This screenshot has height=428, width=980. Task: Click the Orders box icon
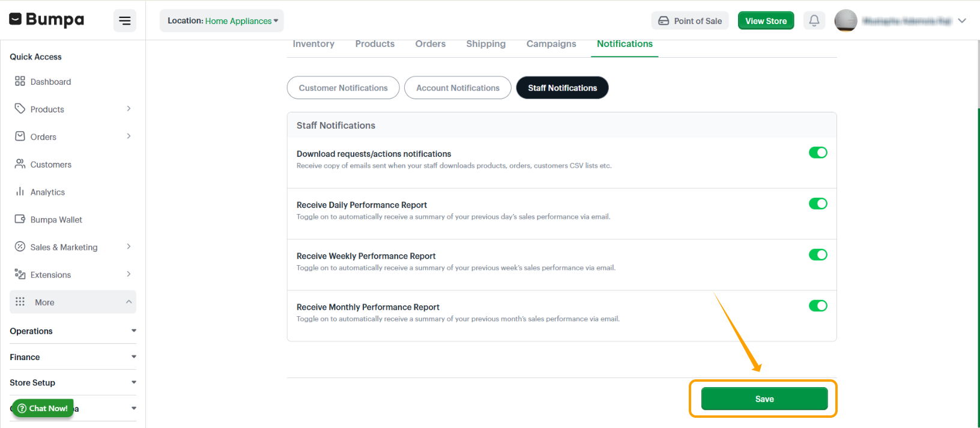20,136
